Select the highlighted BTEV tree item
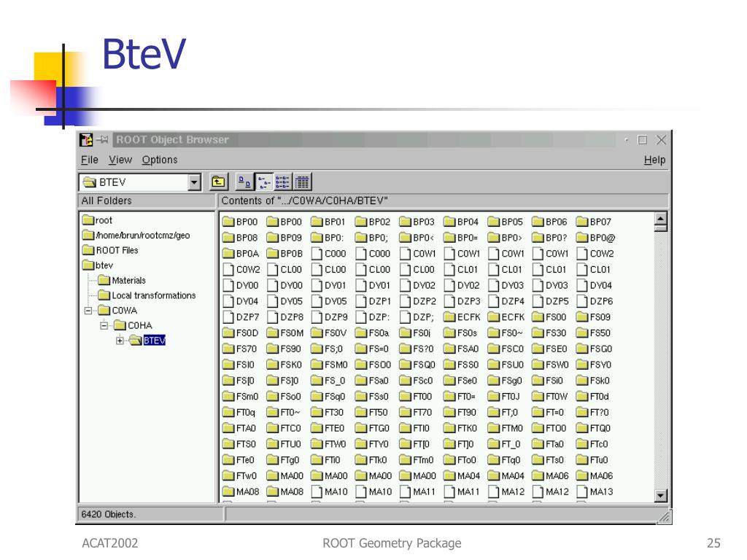The image size is (747, 560). tap(155, 341)
